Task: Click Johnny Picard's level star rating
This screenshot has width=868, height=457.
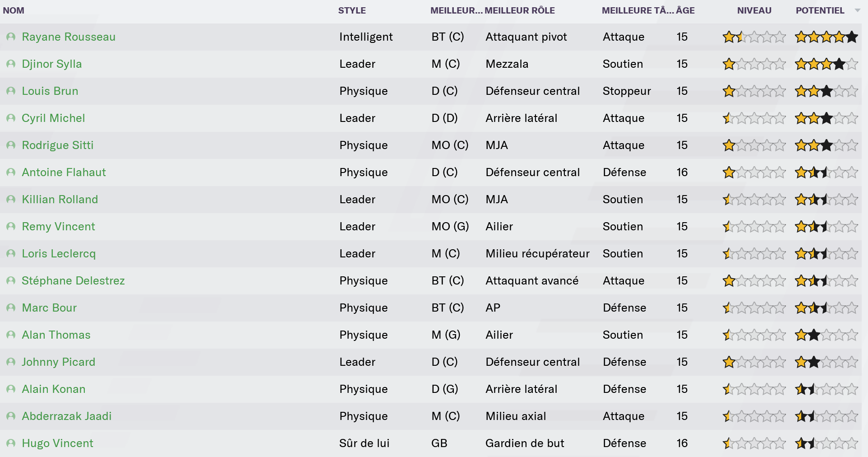Action: (754, 362)
